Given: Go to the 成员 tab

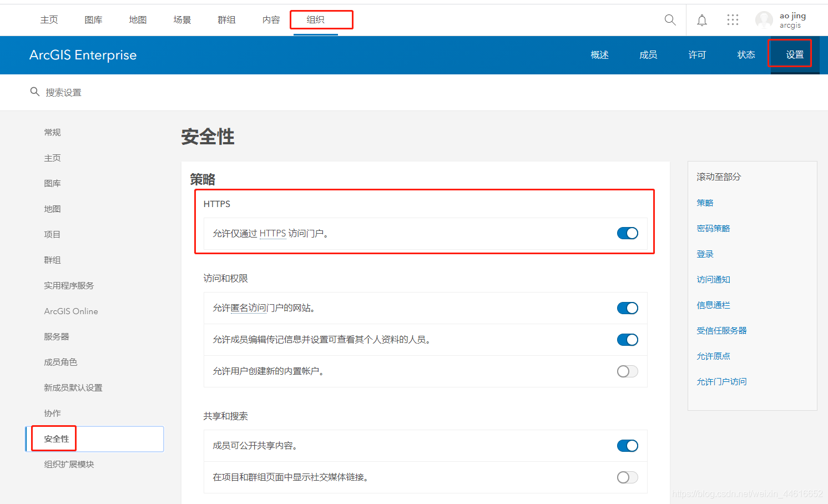Looking at the screenshot, I should click(648, 54).
